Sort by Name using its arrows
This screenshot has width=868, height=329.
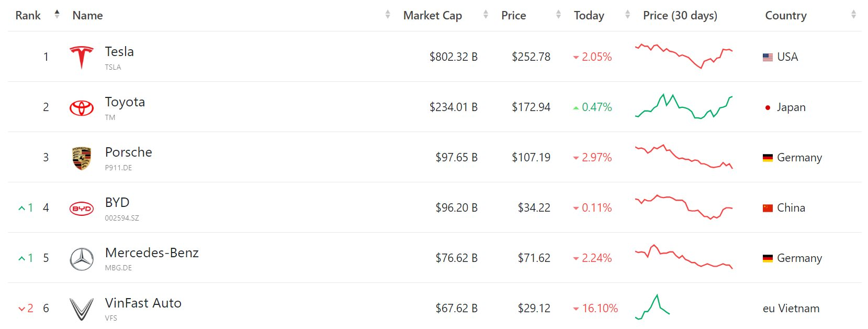pyautogui.click(x=388, y=15)
